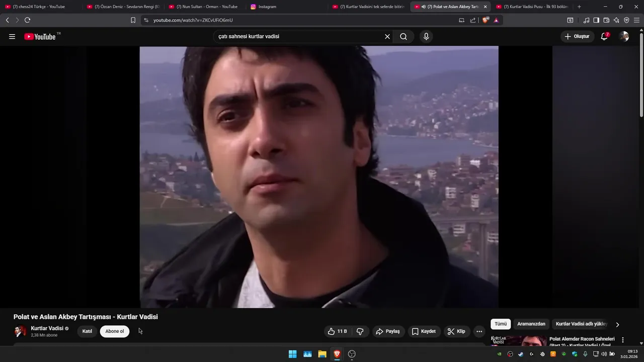Reload the page with refresh icon
The image size is (644, 362).
coord(27,20)
